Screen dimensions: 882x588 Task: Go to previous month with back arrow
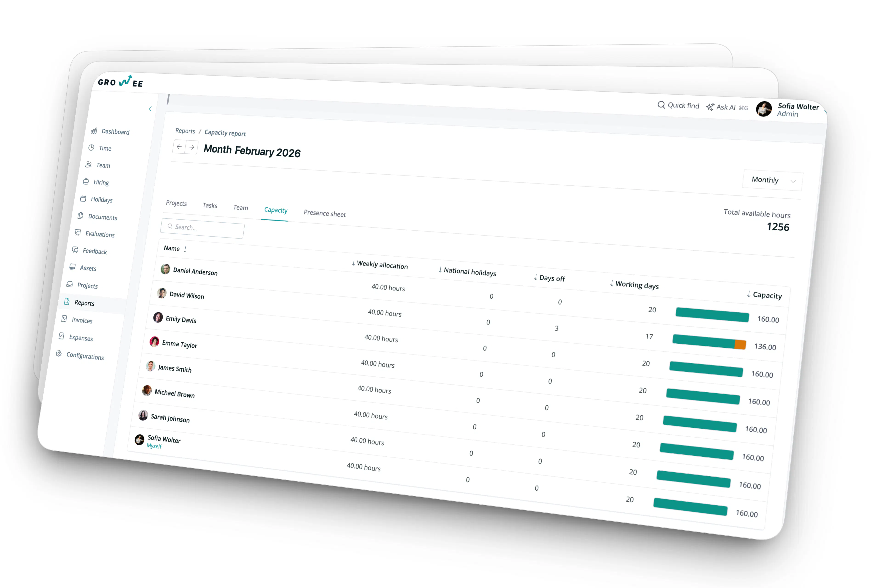pyautogui.click(x=179, y=147)
